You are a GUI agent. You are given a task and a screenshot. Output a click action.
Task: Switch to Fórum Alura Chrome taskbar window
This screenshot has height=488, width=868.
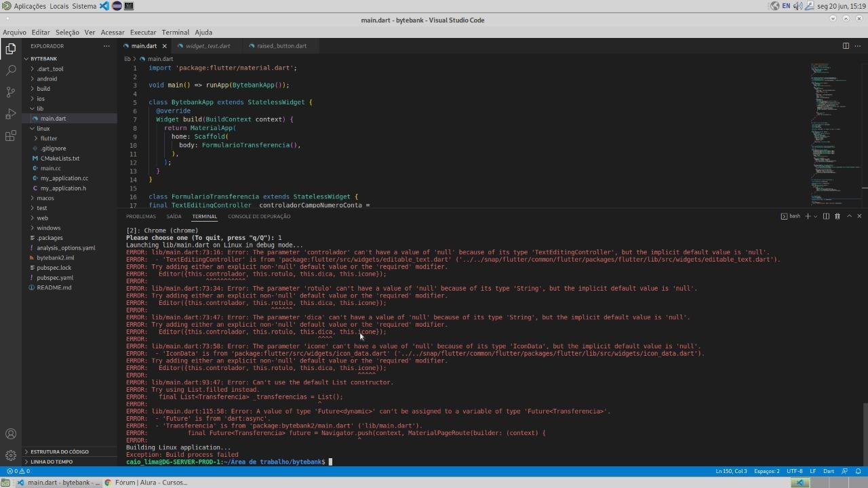[x=145, y=483]
